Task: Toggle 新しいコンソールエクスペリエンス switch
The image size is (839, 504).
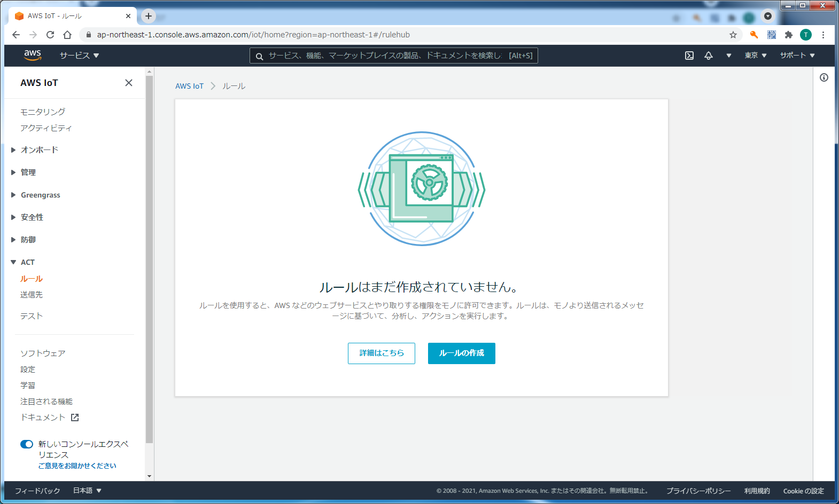Action: 27,444
